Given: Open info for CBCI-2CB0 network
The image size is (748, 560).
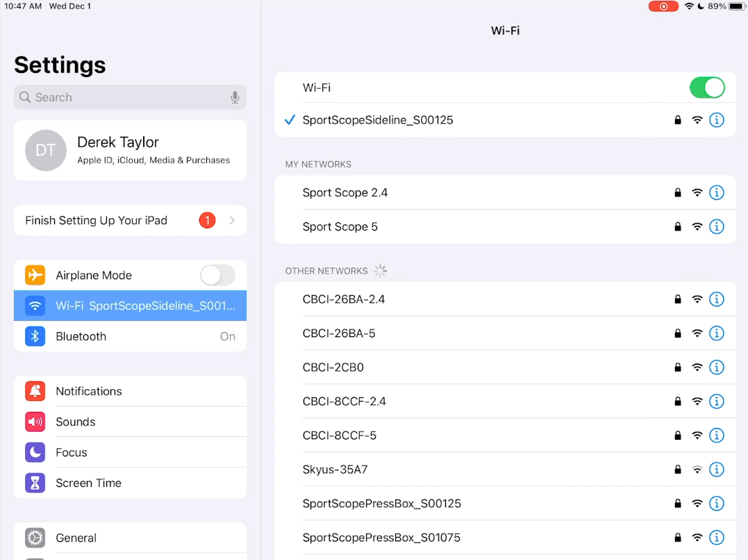Looking at the screenshot, I should 717,367.
